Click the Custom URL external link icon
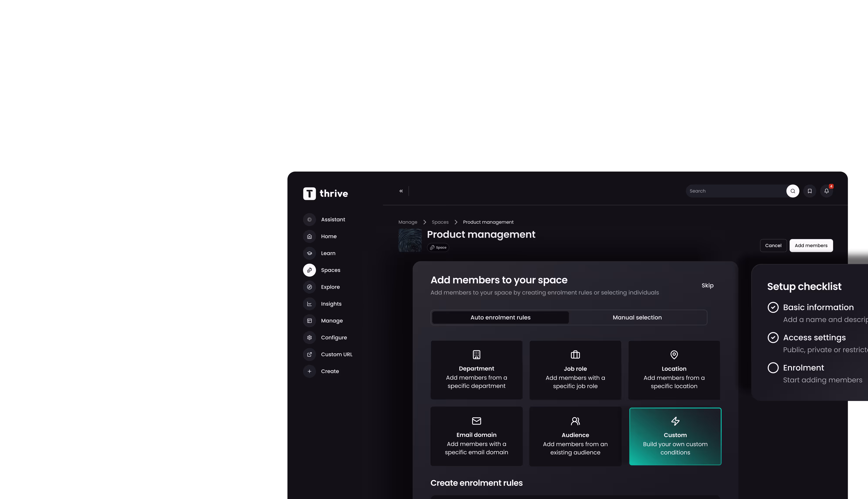Image resolution: width=868 pixels, height=499 pixels. [309, 354]
